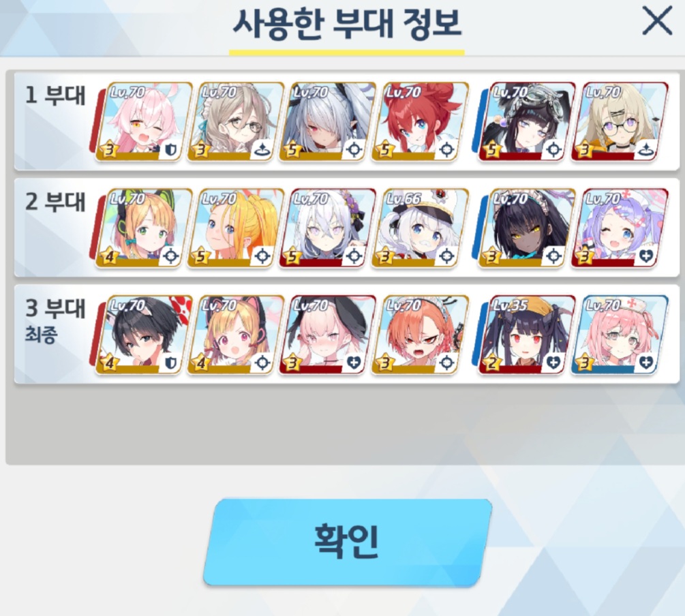
Task: Select the red-haired student in squad 1
Action: click(x=420, y=121)
